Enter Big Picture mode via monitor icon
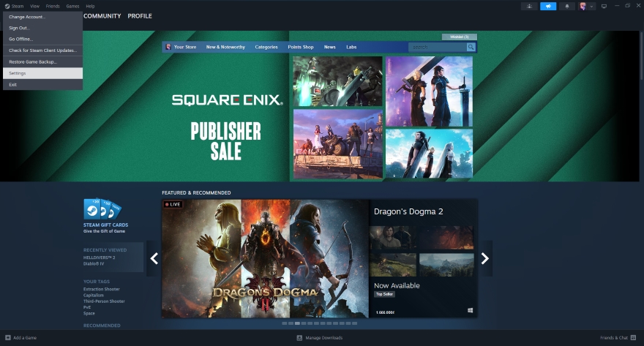Viewport: 644px width, 346px height. point(604,6)
